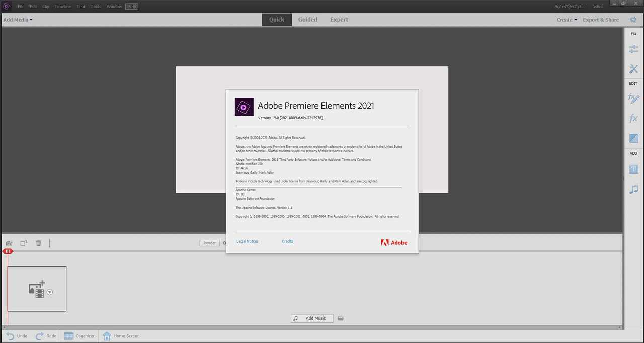Open the File menu

21,7
